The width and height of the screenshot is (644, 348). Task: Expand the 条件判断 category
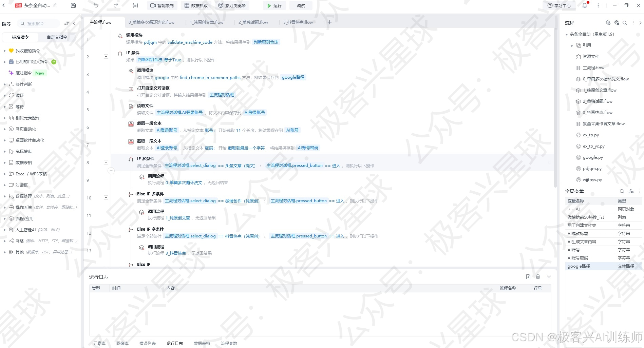pyautogui.click(x=5, y=84)
